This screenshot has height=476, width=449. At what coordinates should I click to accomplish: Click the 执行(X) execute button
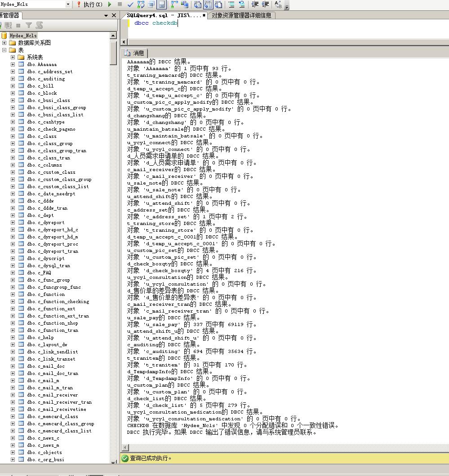pos(89,4)
